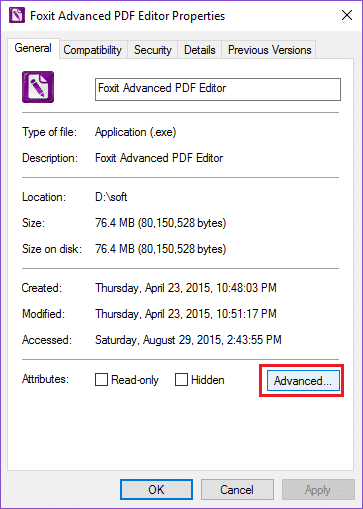Select the Previous Versions tab

(x=269, y=50)
